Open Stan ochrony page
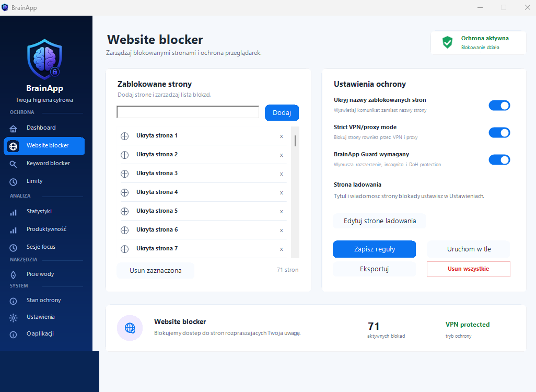Viewport: 536px width, 392px height. click(x=44, y=301)
